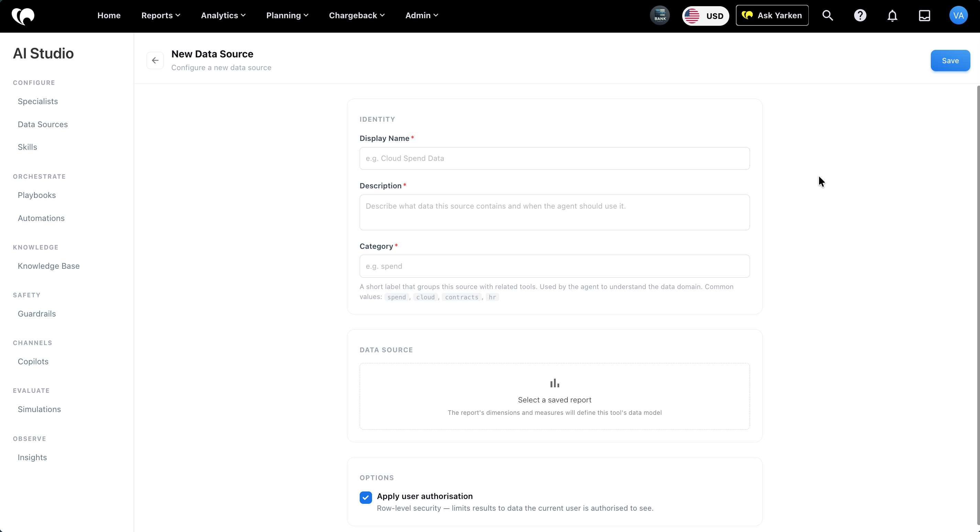This screenshot has width=980, height=532.
Task: Open the search magnifier icon
Action: tap(827, 15)
